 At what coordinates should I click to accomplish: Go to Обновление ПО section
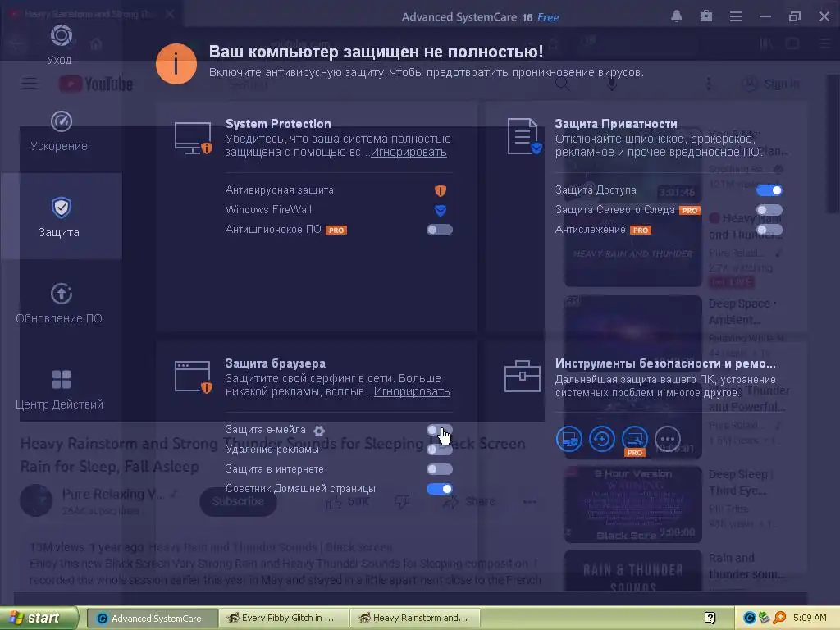coord(61,304)
